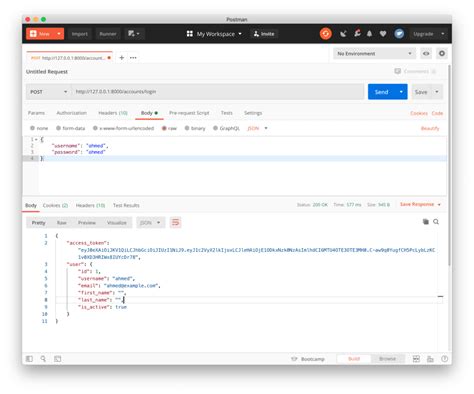Click the satellite capture requests icon
The height and width of the screenshot is (394, 474).
[x=343, y=34]
